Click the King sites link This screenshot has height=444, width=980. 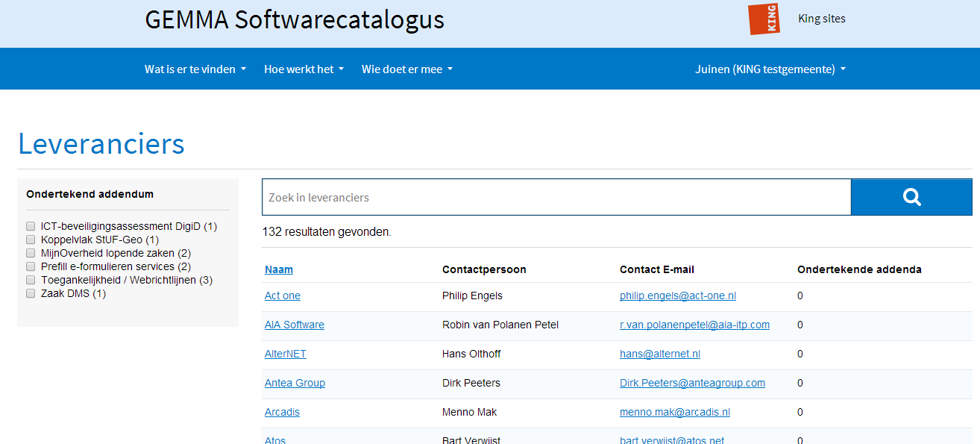tap(822, 19)
